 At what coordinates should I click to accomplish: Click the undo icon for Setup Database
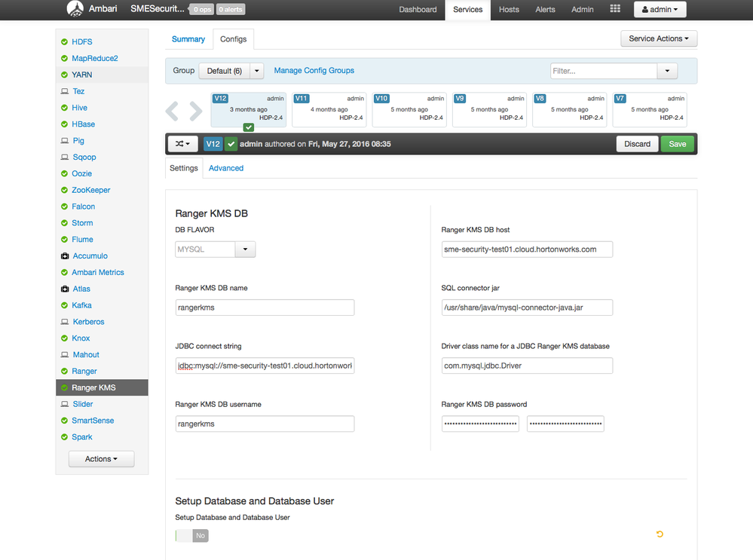(x=660, y=534)
